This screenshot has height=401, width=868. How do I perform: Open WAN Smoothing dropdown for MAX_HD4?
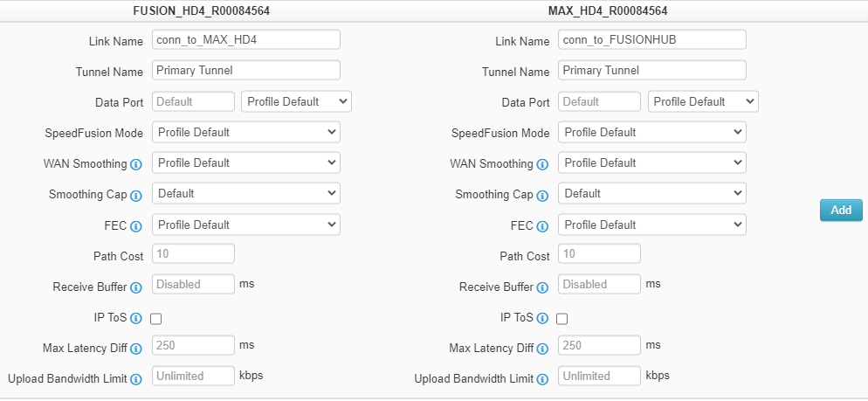coord(652,162)
